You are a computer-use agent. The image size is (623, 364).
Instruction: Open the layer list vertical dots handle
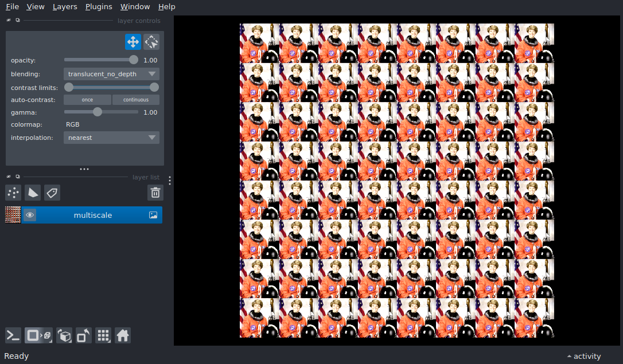[x=170, y=181]
